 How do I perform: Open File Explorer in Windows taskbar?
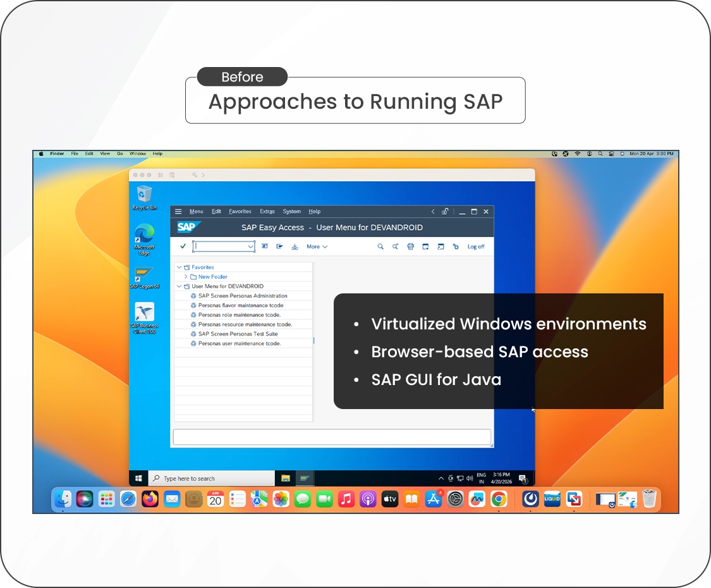pos(285,478)
